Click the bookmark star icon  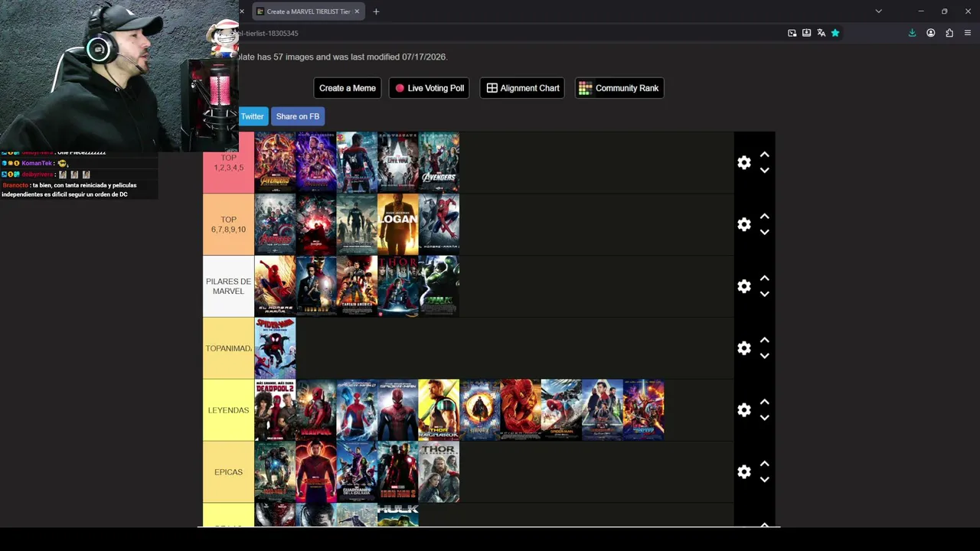click(835, 33)
